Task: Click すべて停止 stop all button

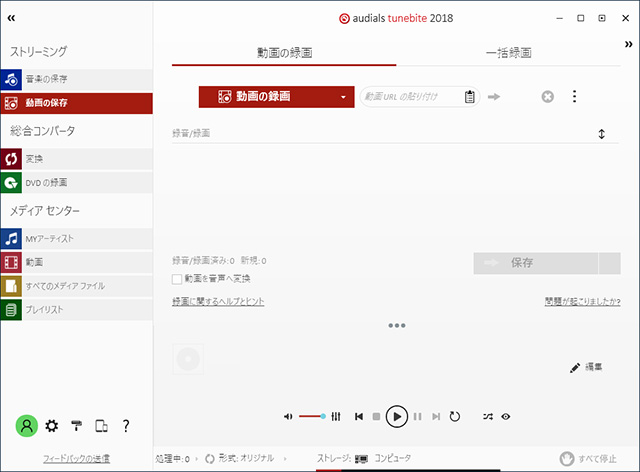Action: (588, 459)
